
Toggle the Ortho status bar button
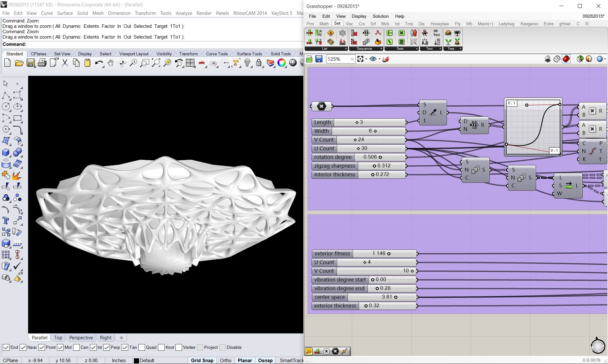(x=225, y=360)
